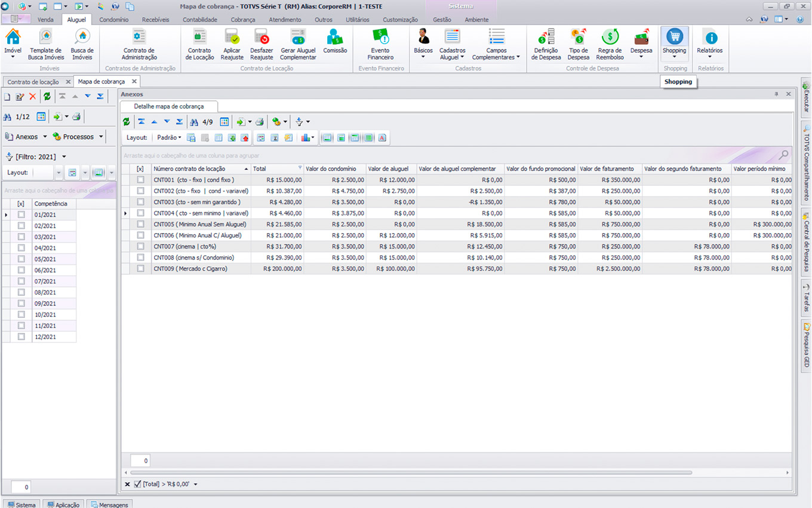
Task: Switch to Contrato de locação document tab
Action: pyautogui.click(x=33, y=81)
